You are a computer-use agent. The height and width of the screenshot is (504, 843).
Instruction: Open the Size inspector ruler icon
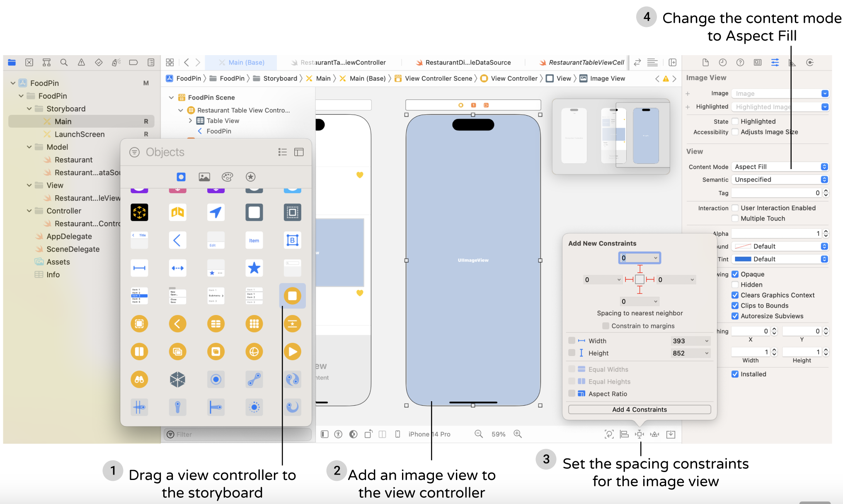click(x=792, y=62)
